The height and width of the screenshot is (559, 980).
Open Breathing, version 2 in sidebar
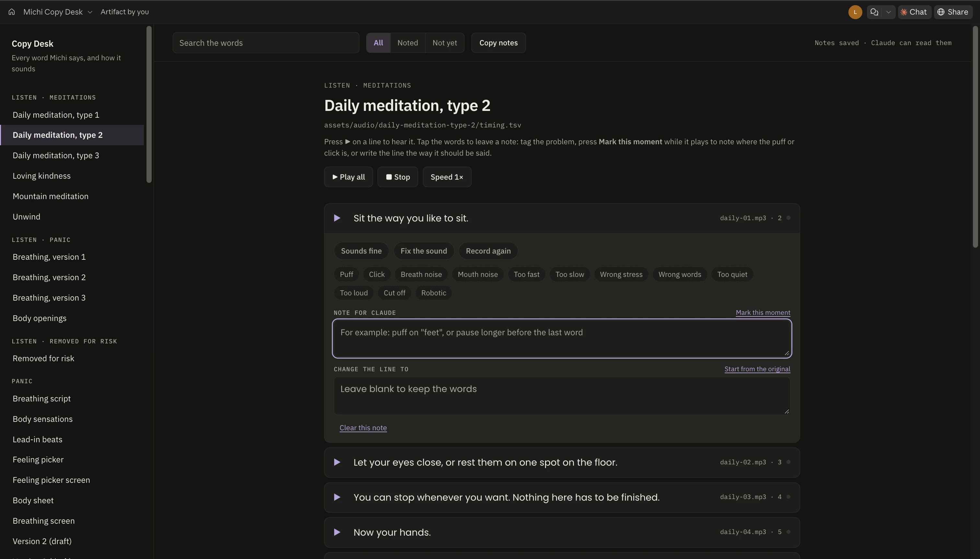point(72,277)
